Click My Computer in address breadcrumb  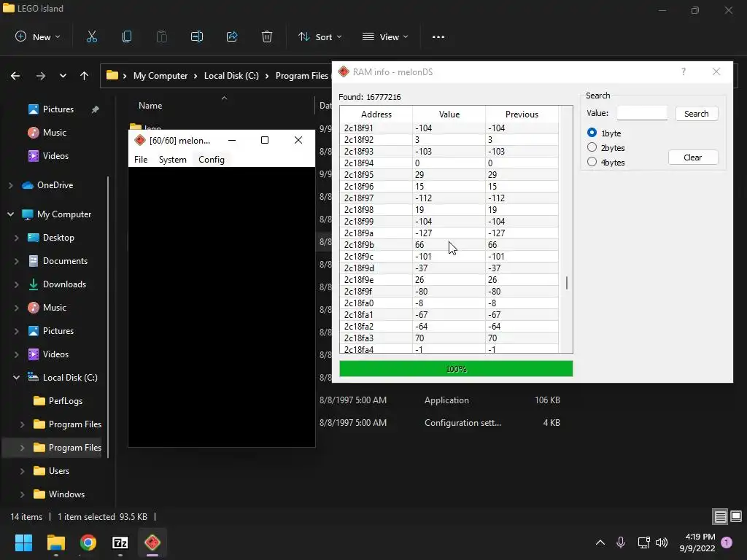[160, 76]
